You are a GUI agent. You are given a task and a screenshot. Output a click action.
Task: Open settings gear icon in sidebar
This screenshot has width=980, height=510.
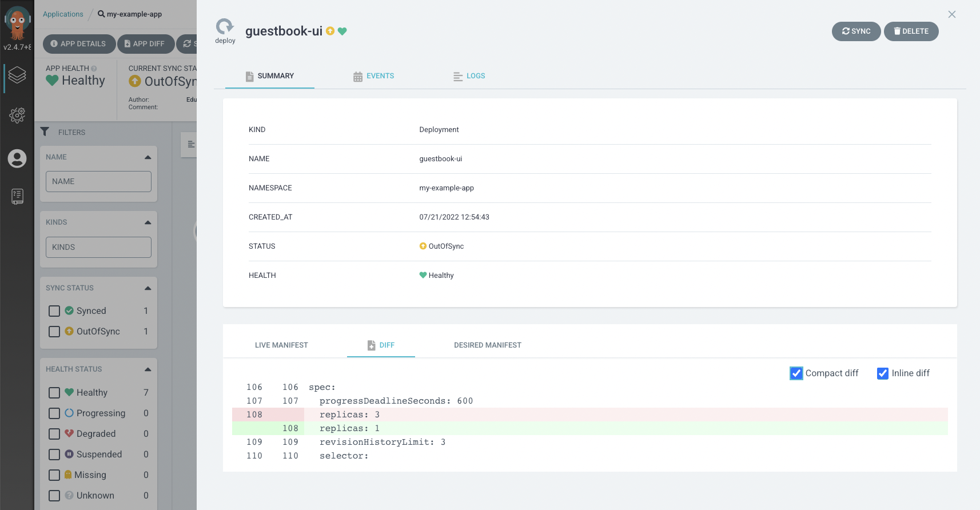(17, 115)
